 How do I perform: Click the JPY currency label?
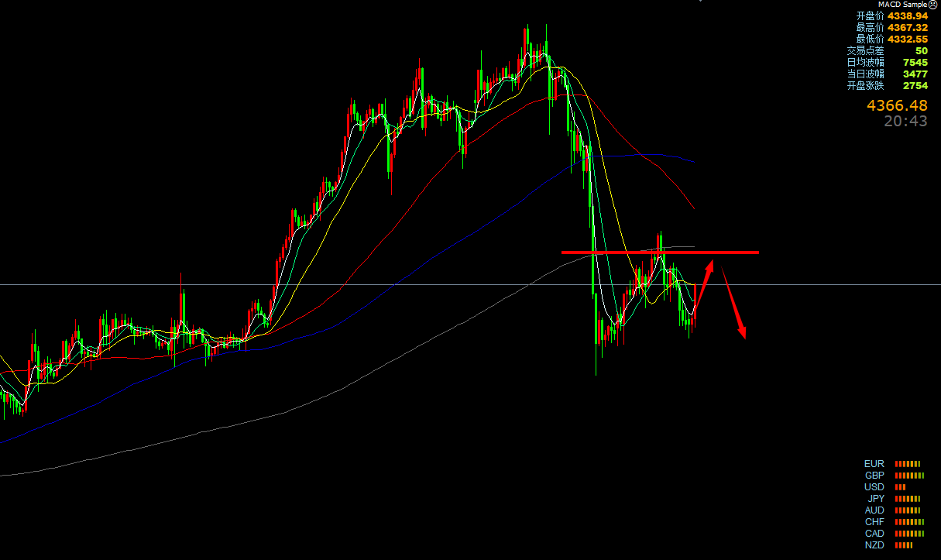(876, 499)
